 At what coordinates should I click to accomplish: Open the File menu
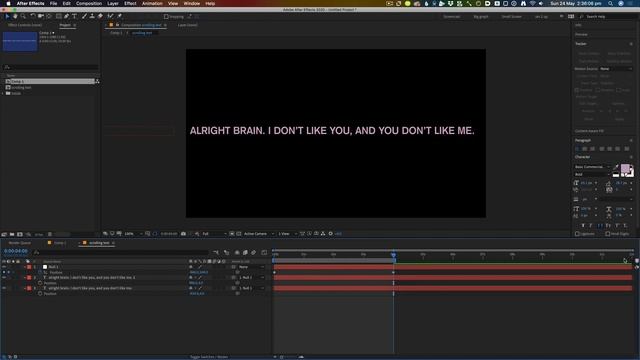pyautogui.click(x=53, y=3)
